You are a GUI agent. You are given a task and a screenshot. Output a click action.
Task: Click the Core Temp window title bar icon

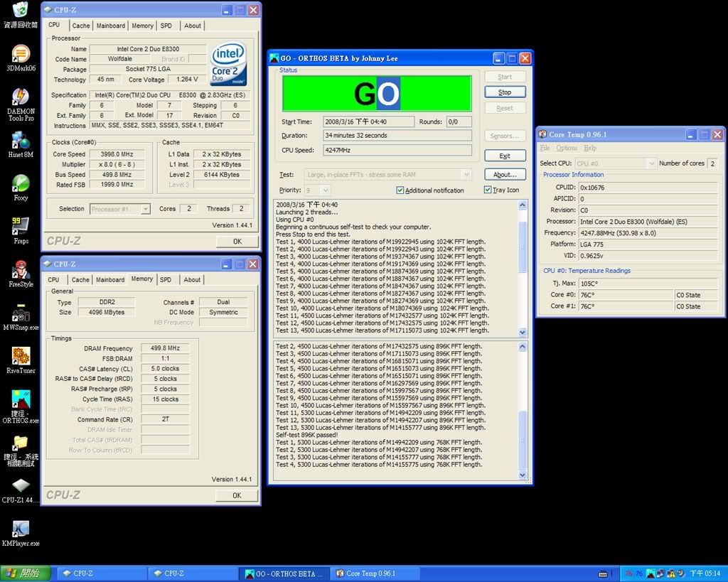pyautogui.click(x=542, y=134)
